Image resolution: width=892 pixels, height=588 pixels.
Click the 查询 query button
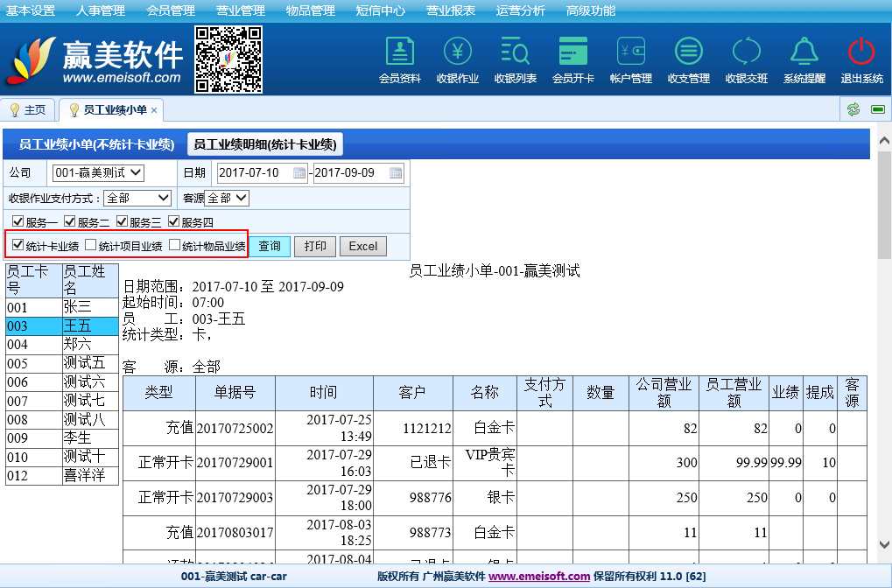pyautogui.click(x=270, y=246)
